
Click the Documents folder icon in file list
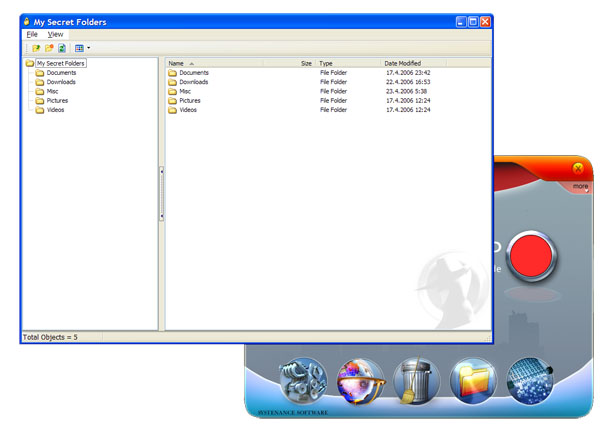[173, 73]
